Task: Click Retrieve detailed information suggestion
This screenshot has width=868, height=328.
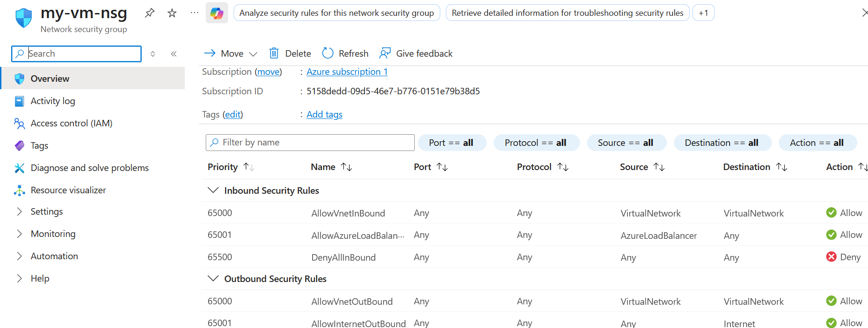Action: point(568,13)
